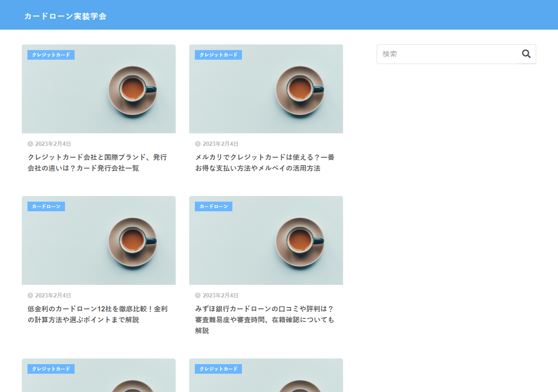Click clock icon beside 低金利 article date
This screenshot has height=392, width=558.
click(x=31, y=295)
